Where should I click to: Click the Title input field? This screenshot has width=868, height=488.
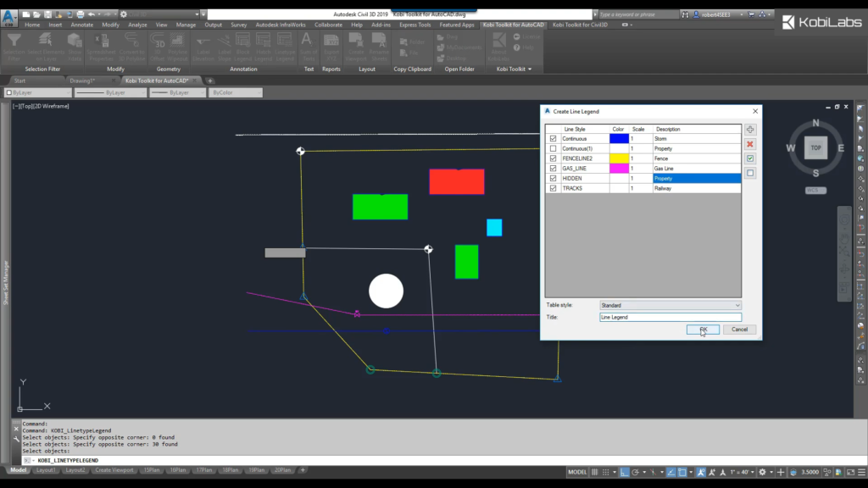[670, 318]
